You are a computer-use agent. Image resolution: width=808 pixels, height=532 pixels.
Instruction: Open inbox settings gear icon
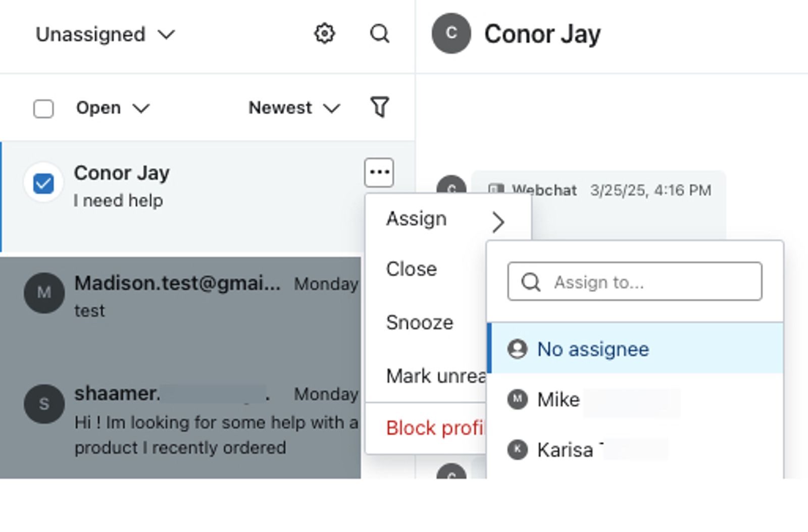[x=324, y=34]
